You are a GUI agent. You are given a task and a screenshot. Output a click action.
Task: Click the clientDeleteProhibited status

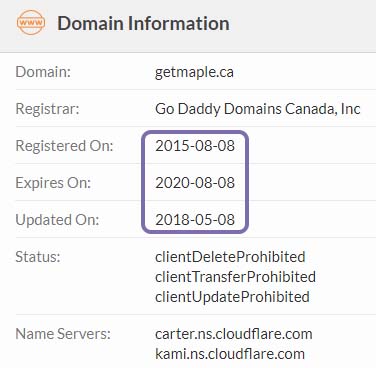click(x=230, y=257)
